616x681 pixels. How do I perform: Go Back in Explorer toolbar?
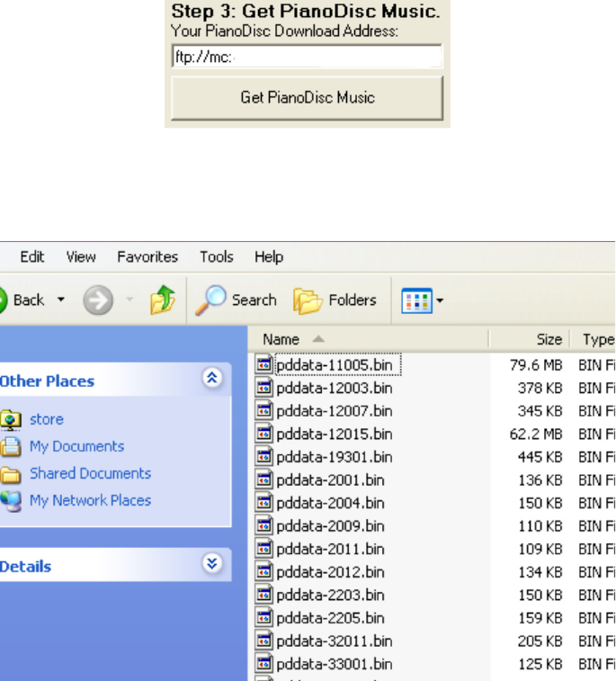[x=22, y=300]
